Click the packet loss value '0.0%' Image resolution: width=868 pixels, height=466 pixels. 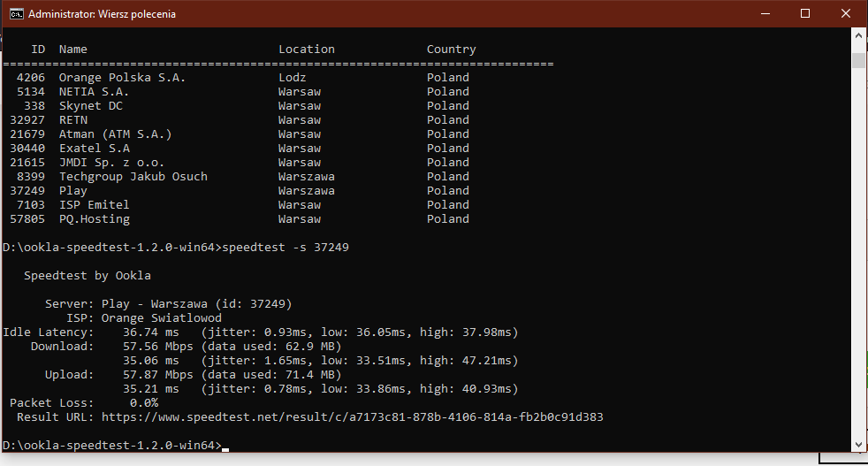click(144, 403)
